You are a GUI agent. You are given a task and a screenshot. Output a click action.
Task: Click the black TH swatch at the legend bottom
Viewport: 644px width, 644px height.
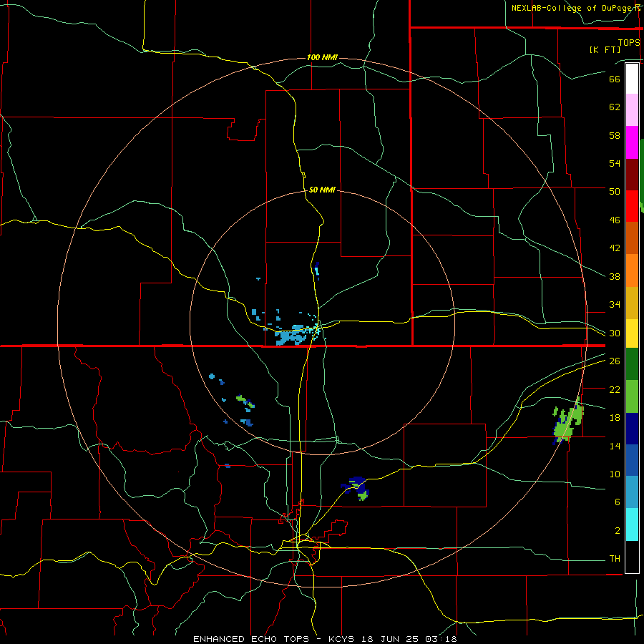(632, 557)
